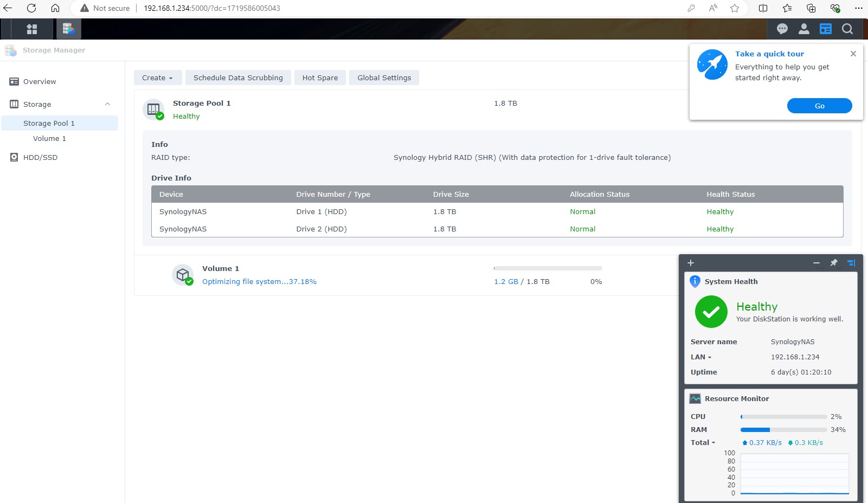The height and width of the screenshot is (503, 868).
Task: Click the Schedule Data Scrubbing button
Action: click(238, 78)
